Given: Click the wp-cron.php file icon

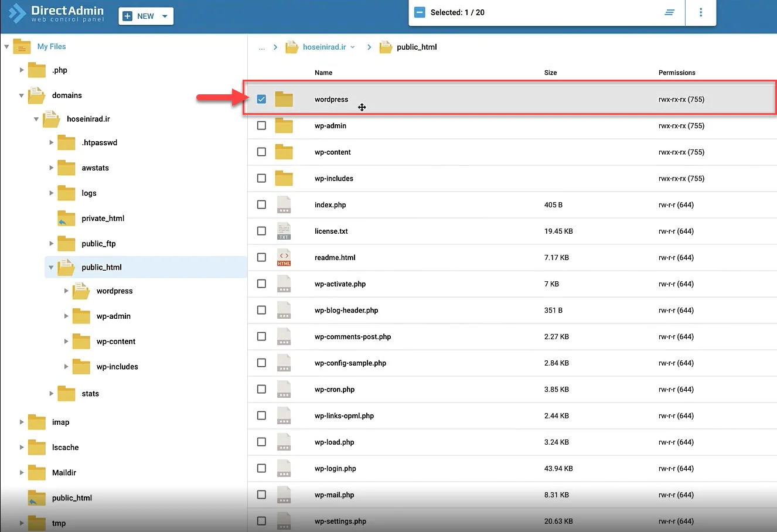Looking at the screenshot, I should click(x=284, y=389).
